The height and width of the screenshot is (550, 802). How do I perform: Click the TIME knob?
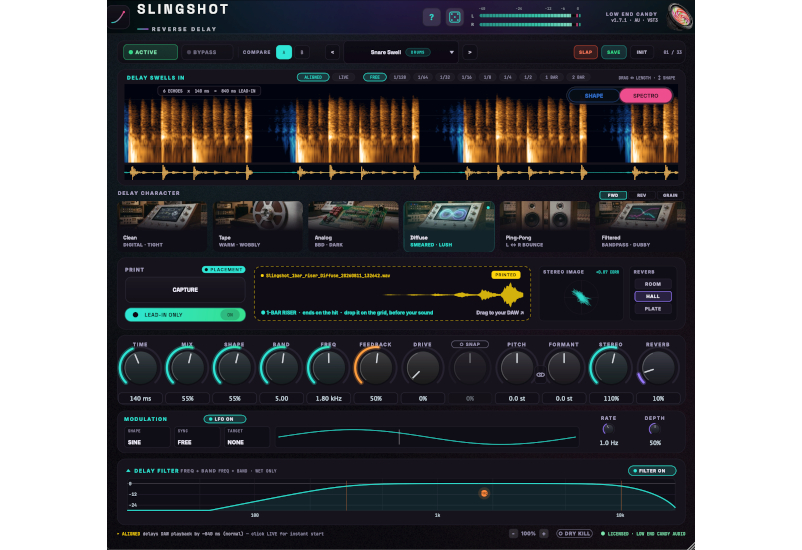[x=140, y=367]
